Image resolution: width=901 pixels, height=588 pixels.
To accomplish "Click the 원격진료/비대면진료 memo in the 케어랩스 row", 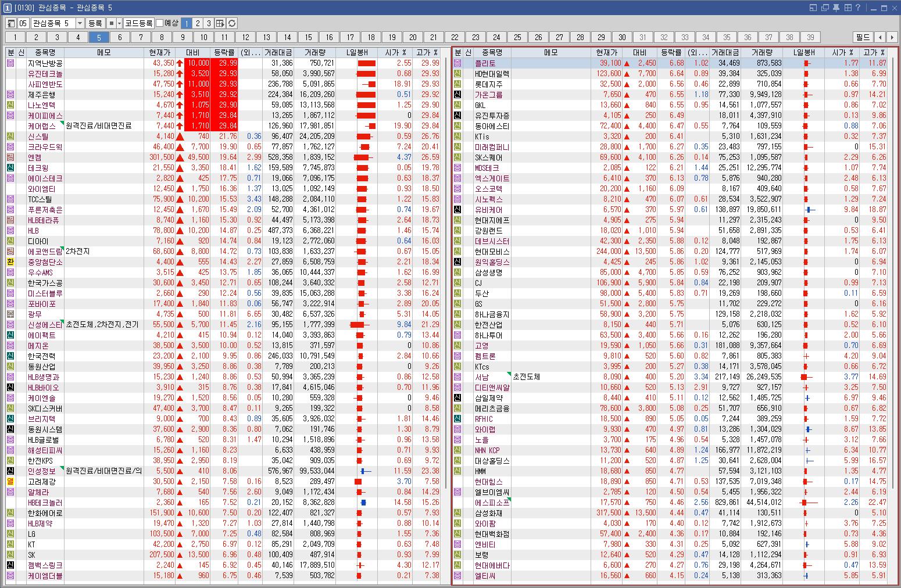I will pyautogui.click(x=98, y=126).
